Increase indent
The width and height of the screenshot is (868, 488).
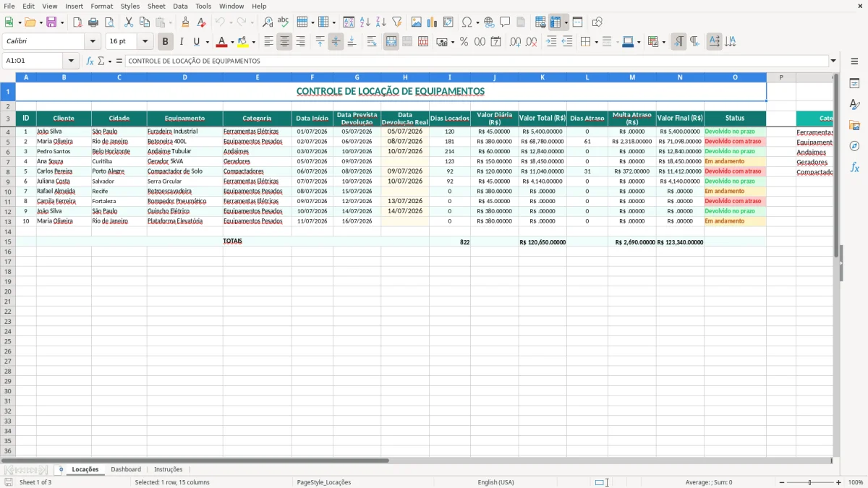[x=551, y=42]
